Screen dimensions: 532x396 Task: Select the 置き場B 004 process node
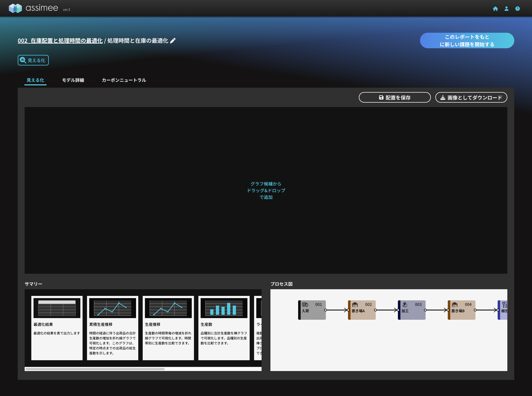pyautogui.click(x=462, y=310)
